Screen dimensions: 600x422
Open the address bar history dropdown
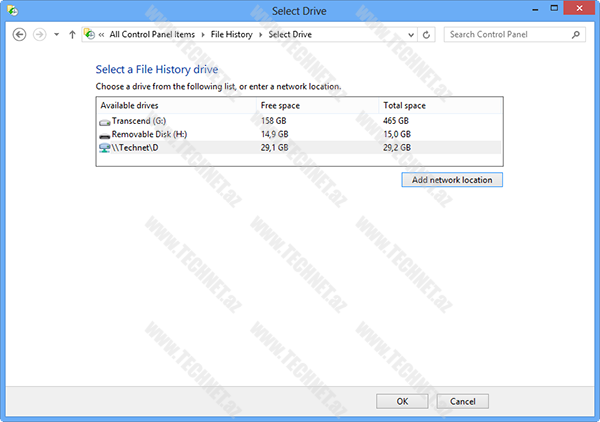(x=411, y=35)
